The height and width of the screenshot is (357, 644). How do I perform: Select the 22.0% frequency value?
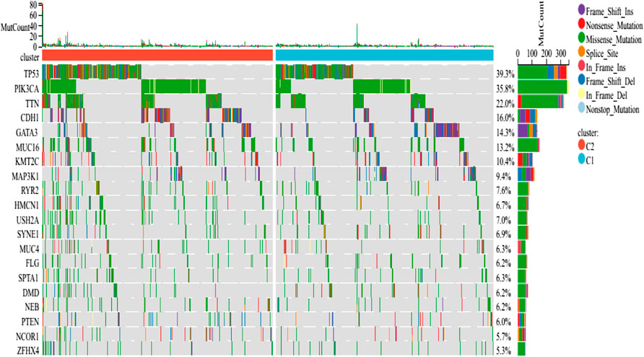click(x=505, y=103)
